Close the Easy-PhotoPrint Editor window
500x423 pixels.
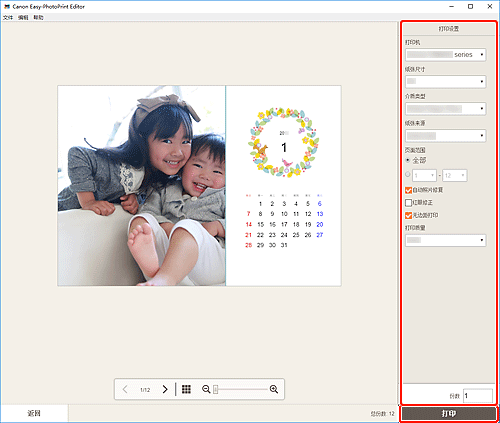tap(490, 6)
